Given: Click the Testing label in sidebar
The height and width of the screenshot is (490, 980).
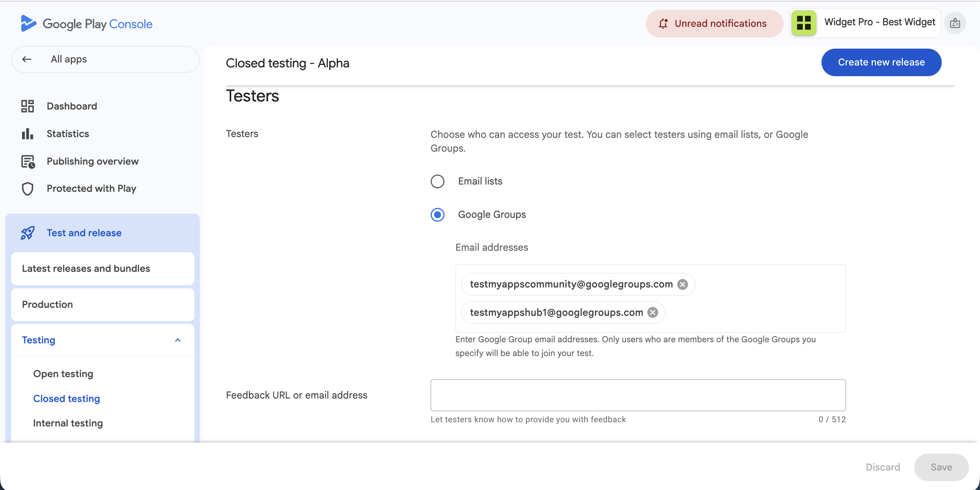Looking at the screenshot, I should [x=39, y=340].
